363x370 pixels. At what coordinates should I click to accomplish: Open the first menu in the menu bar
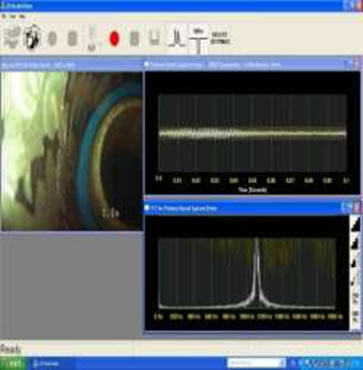coord(4,16)
